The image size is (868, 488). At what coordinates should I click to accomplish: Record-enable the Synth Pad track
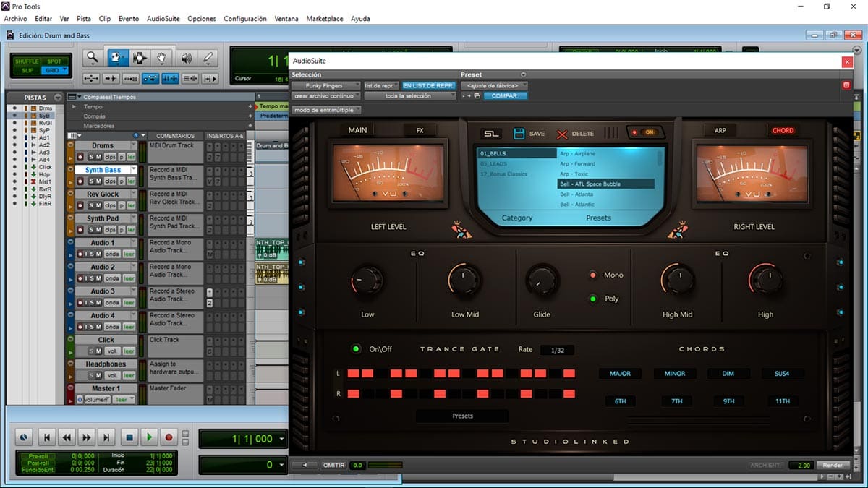(80, 230)
